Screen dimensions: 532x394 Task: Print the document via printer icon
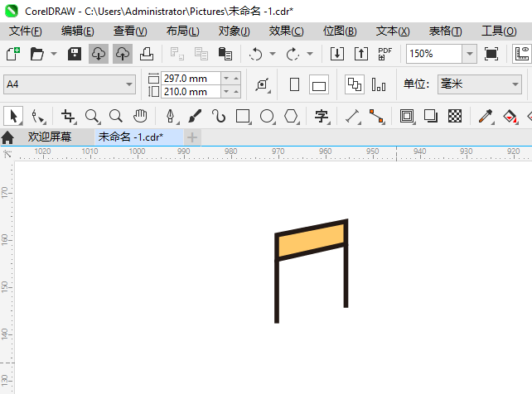(x=147, y=54)
